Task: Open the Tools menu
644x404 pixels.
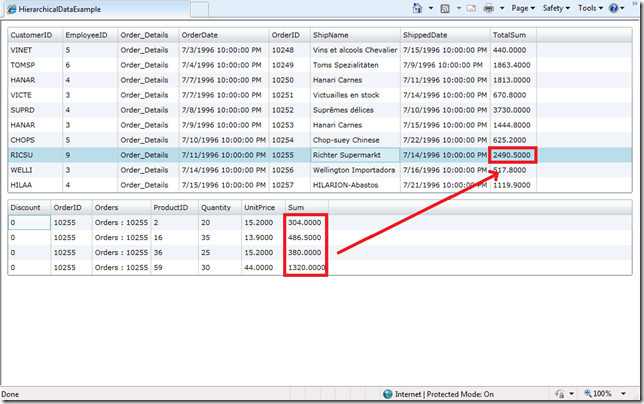Action: click(x=590, y=8)
